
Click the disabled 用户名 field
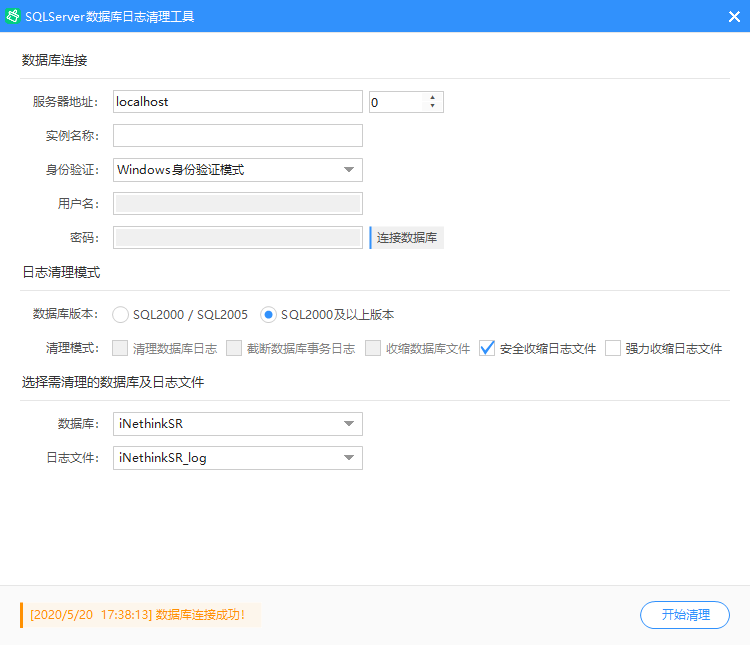pos(238,204)
